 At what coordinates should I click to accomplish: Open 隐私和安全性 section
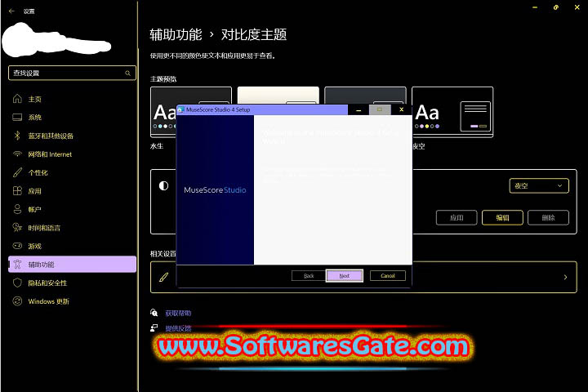pos(72,283)
